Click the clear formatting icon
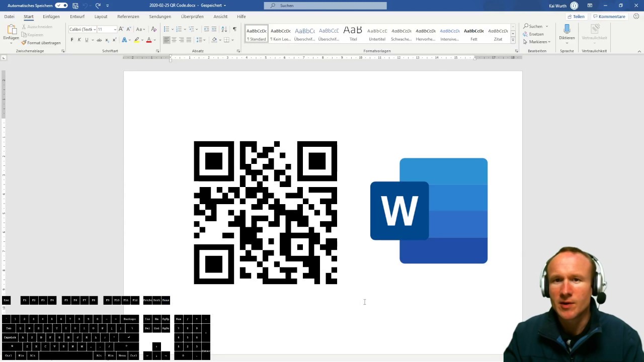The height and width of the screenshot is (362, 644). tap(154, 29)
